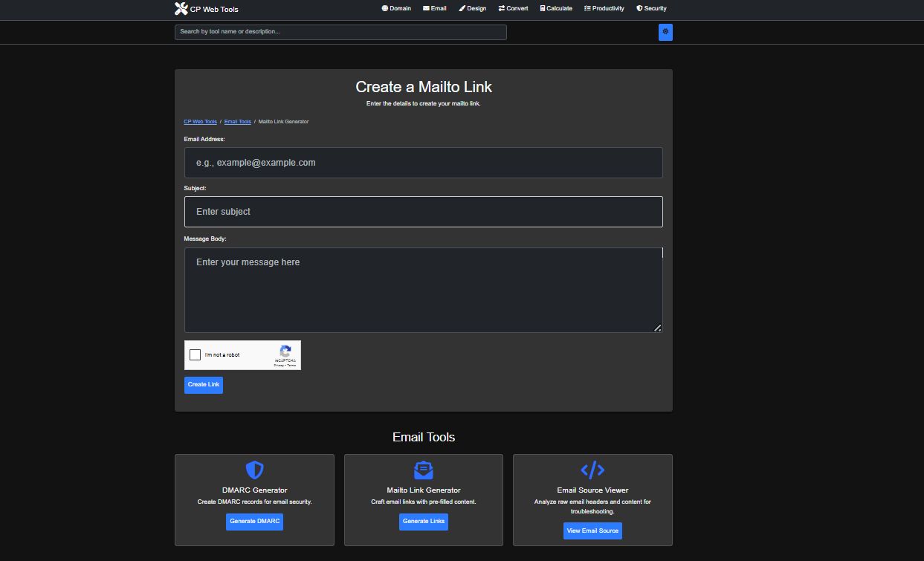Click the CP Web Tools wrench logo
Image resolution: width=924 pixels, height=561 pixels.
(181, 9)
